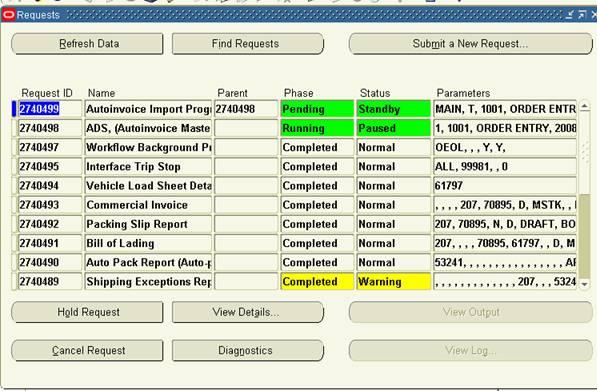
Task: Click empty Parent field of row 2740489
Action: point(246,282)
